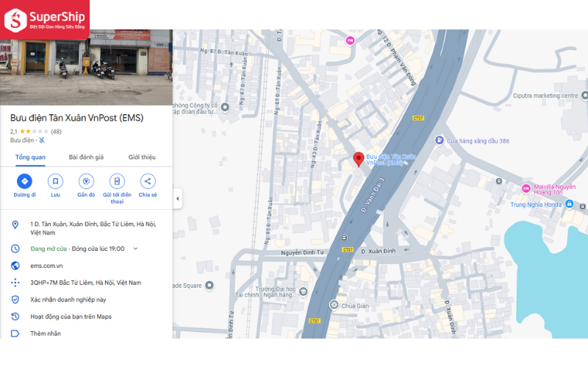Viewport: 588px width, 368px height.
Task: Click the red map pin for Bưu điện Tân Xuân
Action: click(x=359, y=159)
